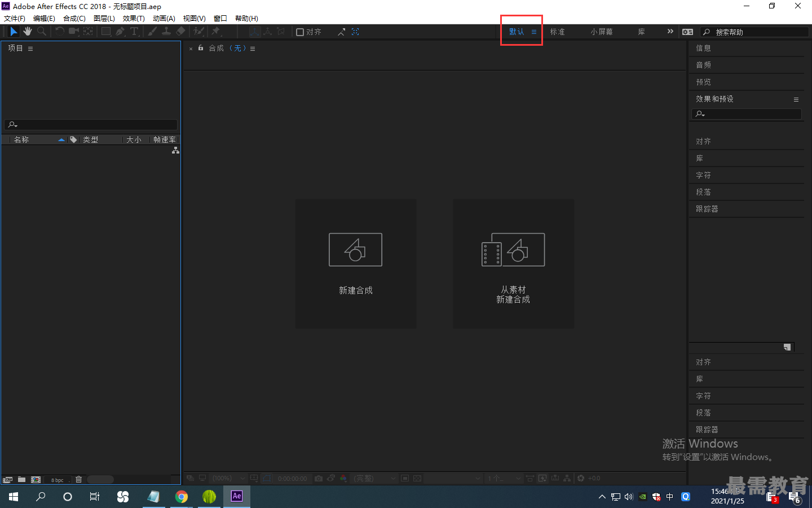Image resolution: width=812 pixels, height=508 pixels.
Task: Open the 文件(F) menu
Action: click(15, 19)
